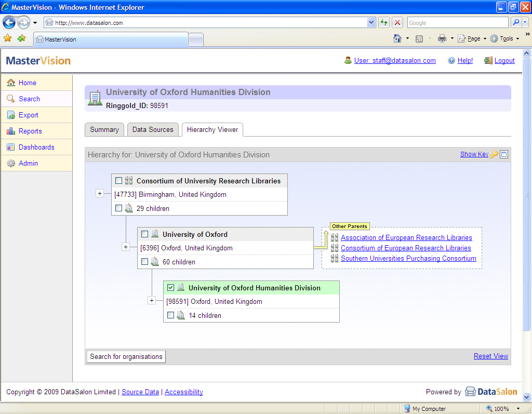Check the Consortium of University Research Libraries checkbox
This screenshot has width=532, height=414.
coord(119,181)
